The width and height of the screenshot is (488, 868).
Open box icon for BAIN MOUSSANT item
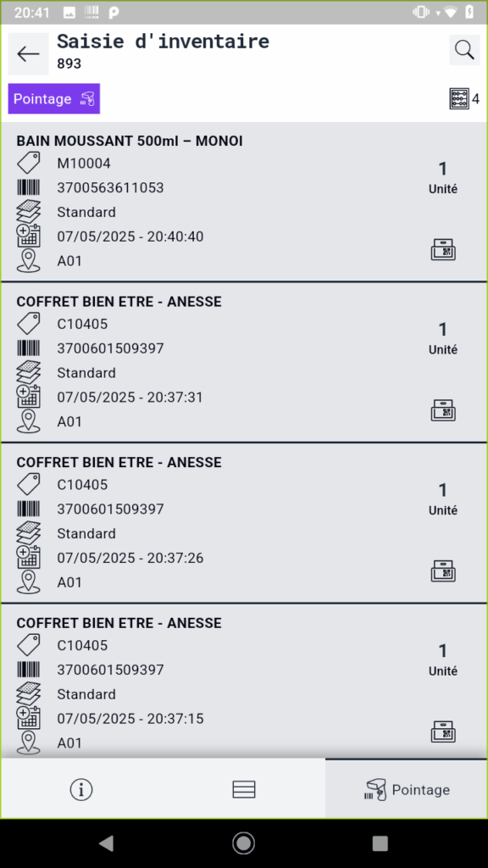(x=443, y=250)
